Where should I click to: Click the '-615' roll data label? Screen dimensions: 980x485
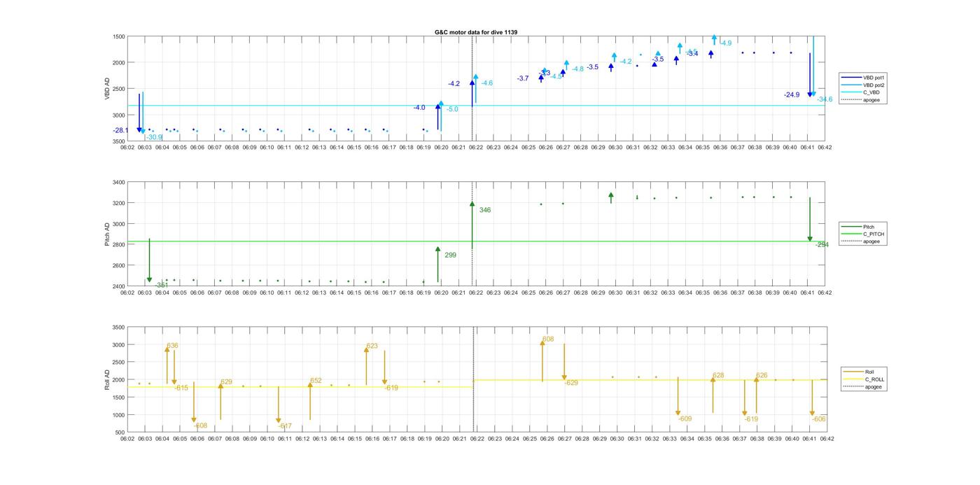pyautogui.click(x=181, y=388)
